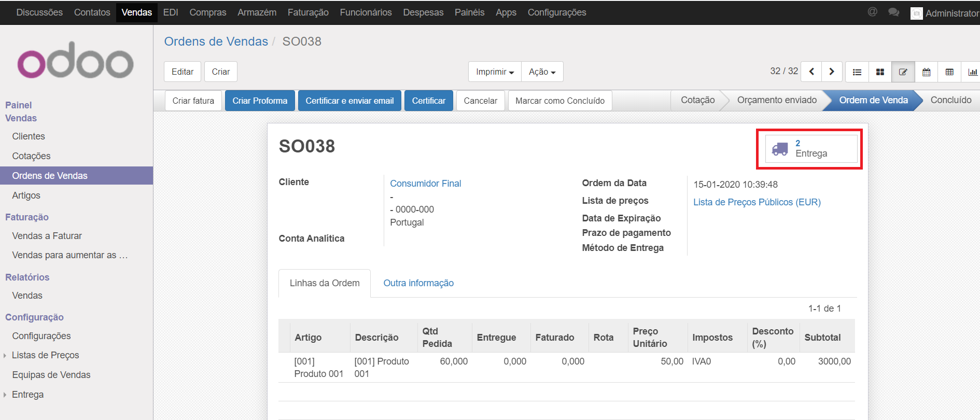Open the Entrega delivery truck button
980x420 pixels.
811,149
